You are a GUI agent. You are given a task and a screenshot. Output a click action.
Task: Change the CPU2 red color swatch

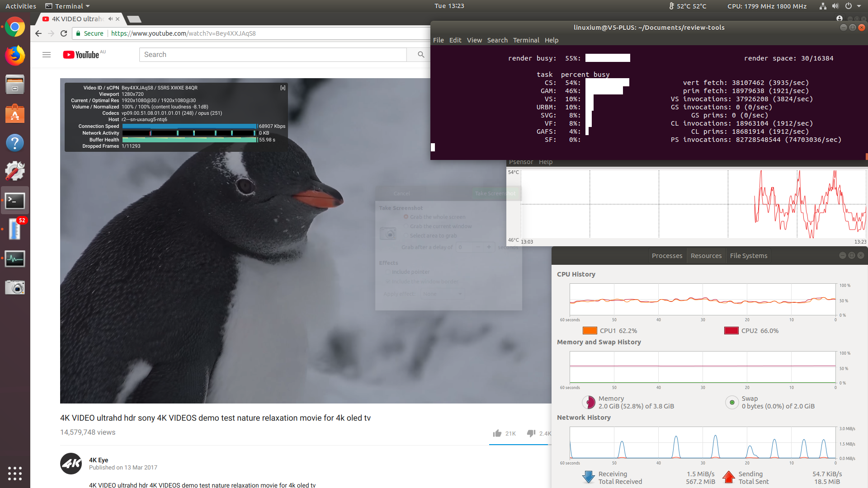point(731,331)
